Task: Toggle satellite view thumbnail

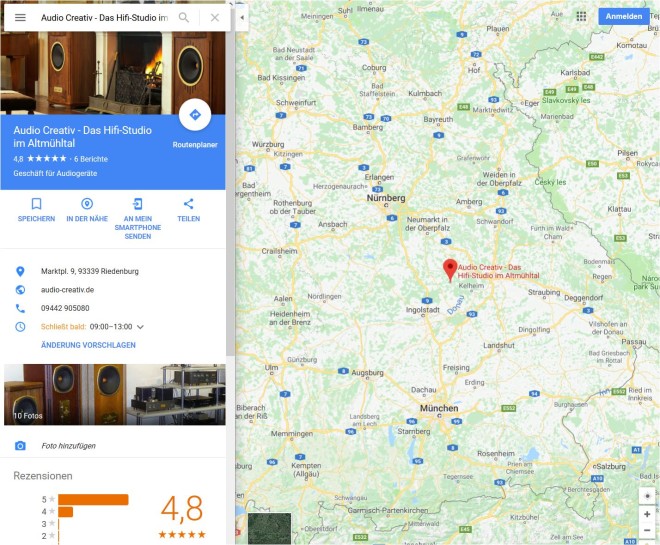Action: point(269,528)
